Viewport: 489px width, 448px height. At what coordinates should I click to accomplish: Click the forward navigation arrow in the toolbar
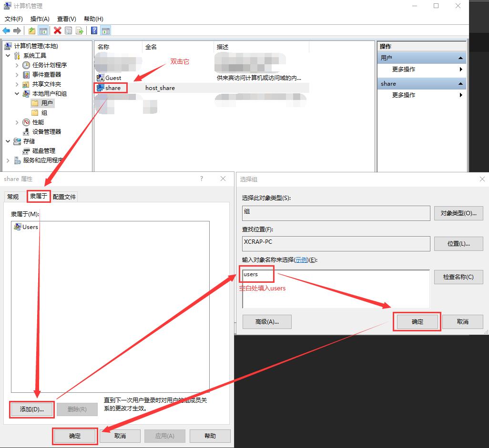click(17, 30)
